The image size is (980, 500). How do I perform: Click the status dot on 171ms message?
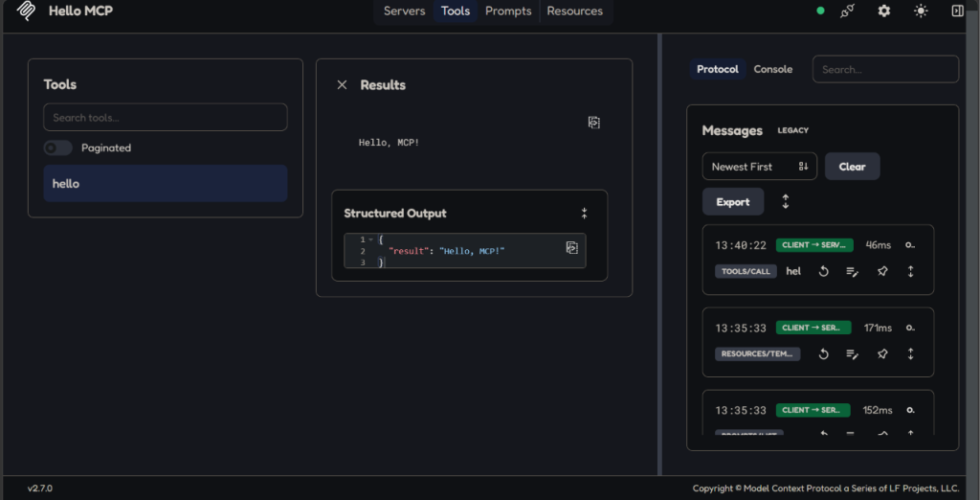point(910,328)
